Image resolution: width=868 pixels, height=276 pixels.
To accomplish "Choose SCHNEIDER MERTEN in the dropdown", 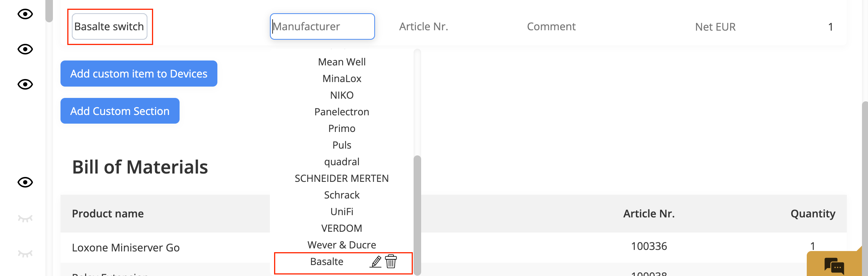I will click(x=342, y=178).
